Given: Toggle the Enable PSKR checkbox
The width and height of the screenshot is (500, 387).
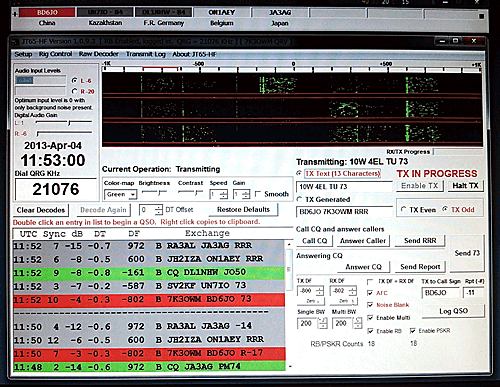Looking at the screenshot, I should (x=412, y=331).
